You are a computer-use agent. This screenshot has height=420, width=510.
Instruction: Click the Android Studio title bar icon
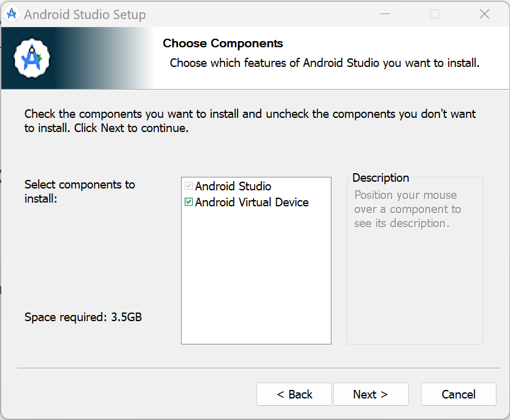click(12, 14)
